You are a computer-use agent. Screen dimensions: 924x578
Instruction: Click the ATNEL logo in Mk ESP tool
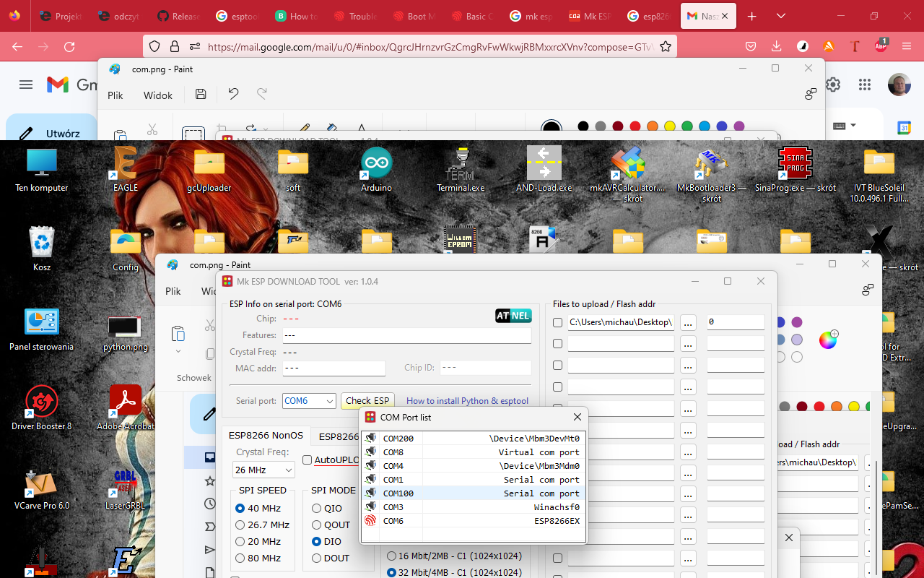(x=513, y=315)
